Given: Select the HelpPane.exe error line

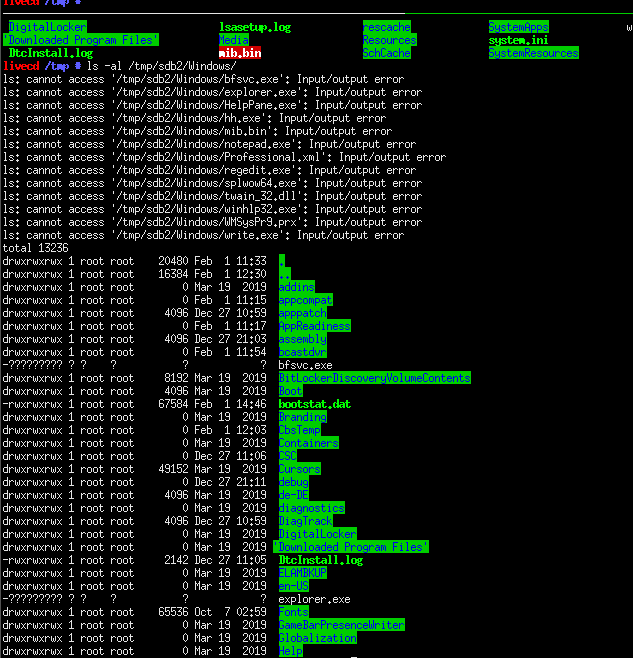Looking at the screenshot, I should tap(212, 105).
